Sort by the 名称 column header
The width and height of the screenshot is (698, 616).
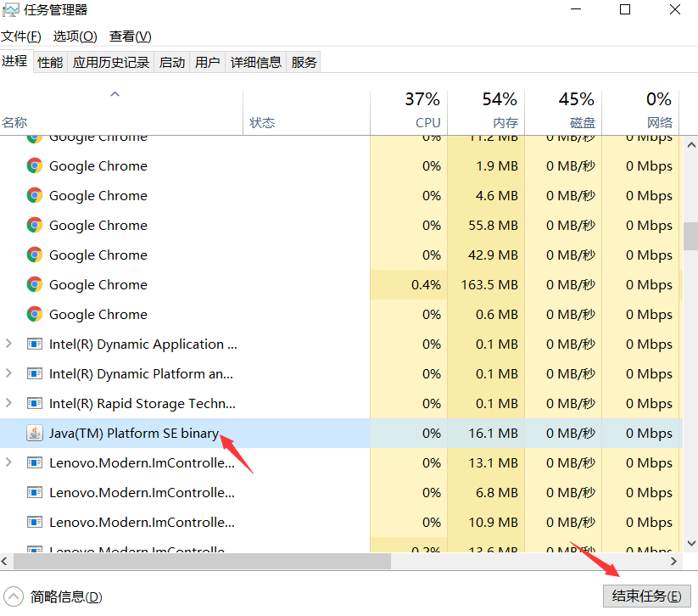coord(121,113)
